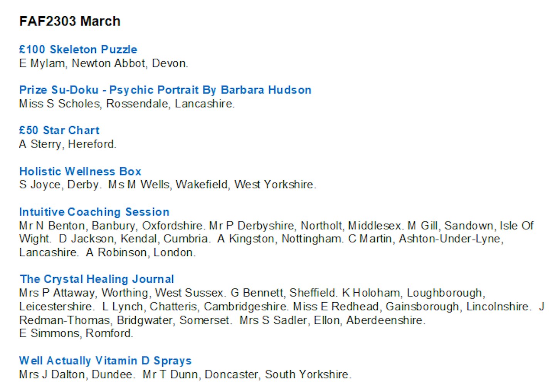Click D Jackson, Kendal, Cumbria text
This screenshot has width=555, height=392.
point(135,239)
